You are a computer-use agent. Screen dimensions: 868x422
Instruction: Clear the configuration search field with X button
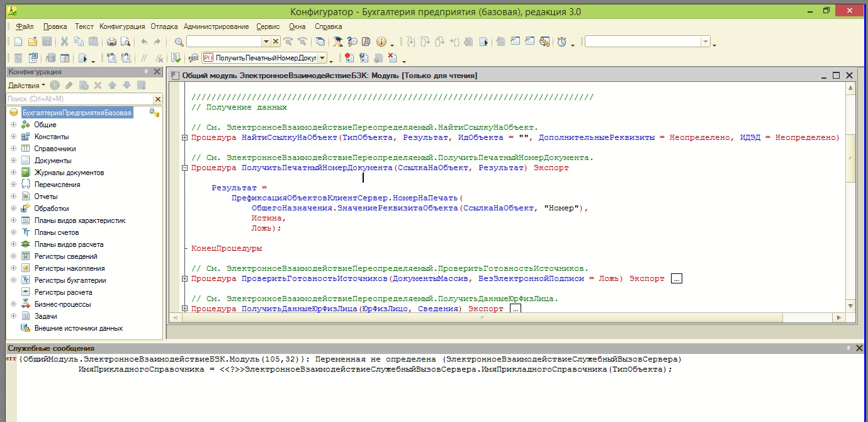(x=158, y=99)
